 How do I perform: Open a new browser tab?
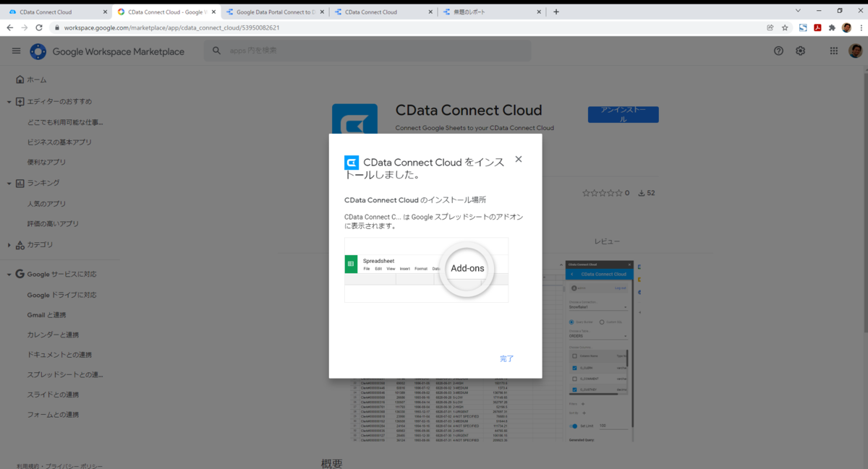[556, 12]
